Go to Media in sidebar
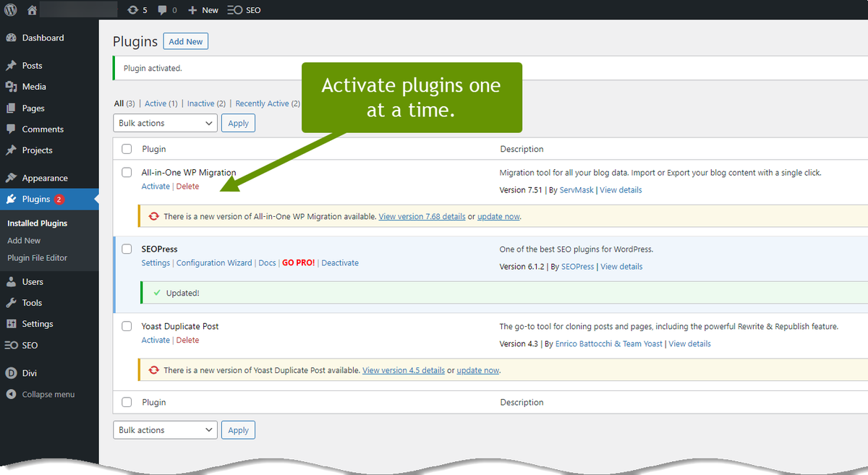 [x=34, y=87]
